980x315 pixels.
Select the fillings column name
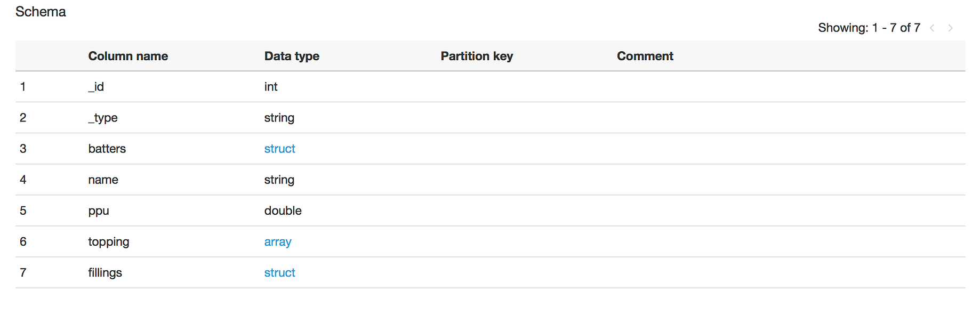pos(105,273)
